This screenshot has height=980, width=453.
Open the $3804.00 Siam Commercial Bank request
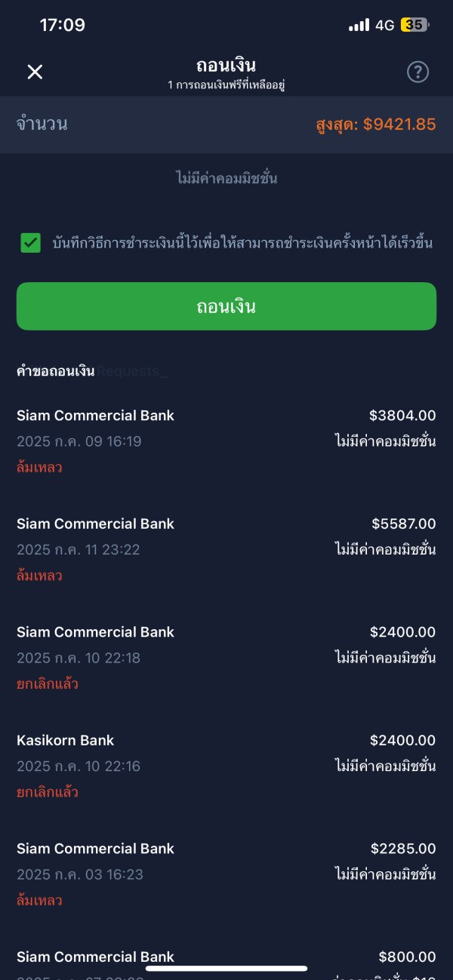(226, 441)
